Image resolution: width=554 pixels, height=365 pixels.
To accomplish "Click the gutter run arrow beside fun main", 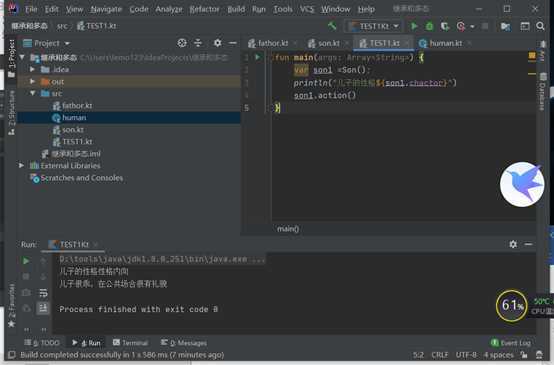I will 258,57.
